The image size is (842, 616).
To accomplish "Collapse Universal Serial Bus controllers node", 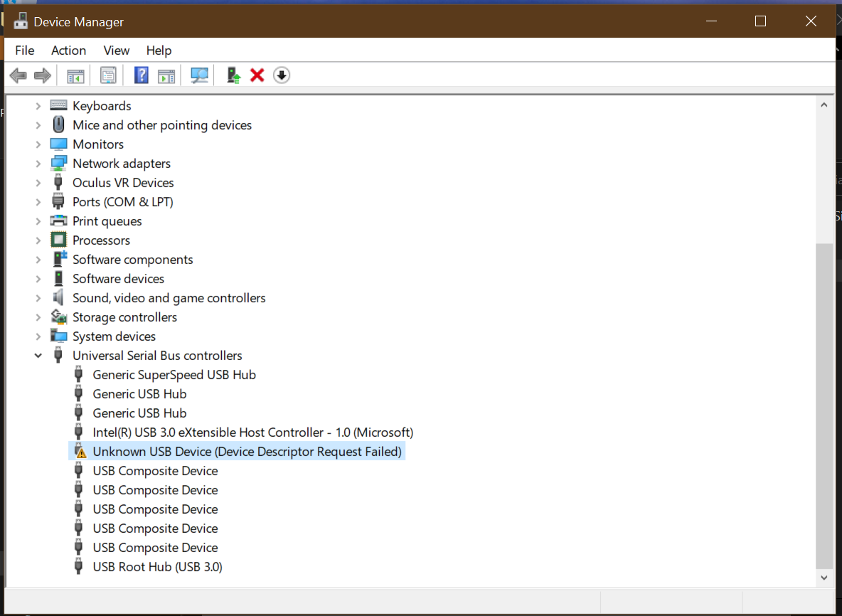I will [38, 356].
